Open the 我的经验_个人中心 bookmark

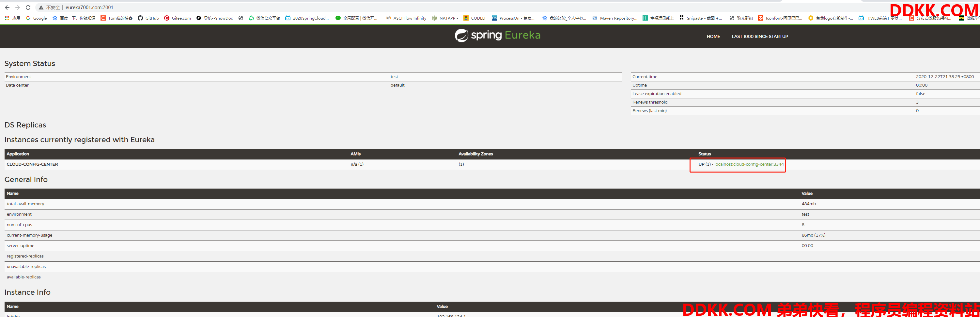pyautogui.click(x=564, y=18)
